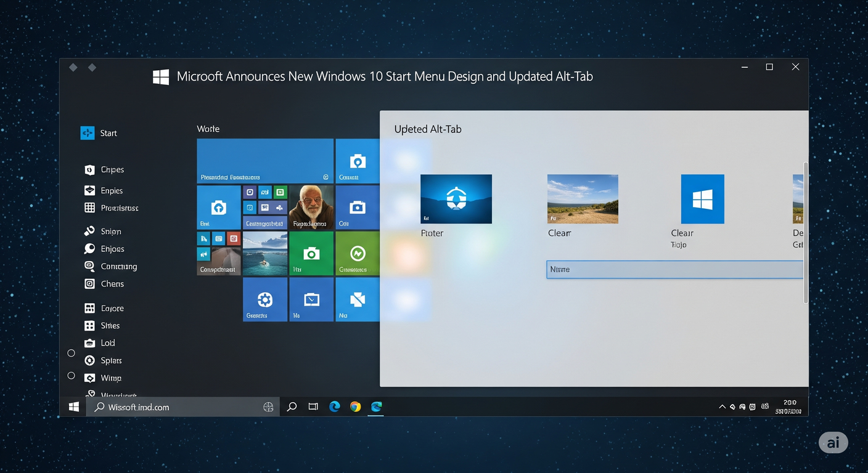Open the Eajore sidebar item

[104, 308]
